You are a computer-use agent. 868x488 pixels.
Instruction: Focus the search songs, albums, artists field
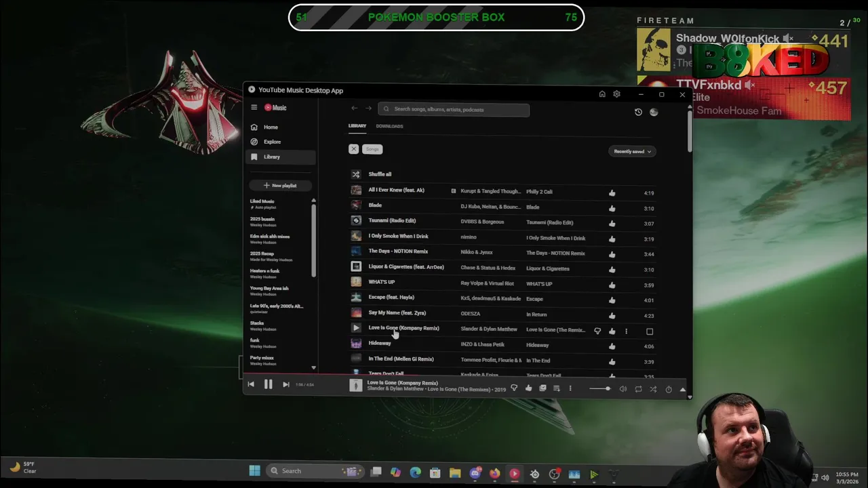pyautogui.click(x=454, y=109)
